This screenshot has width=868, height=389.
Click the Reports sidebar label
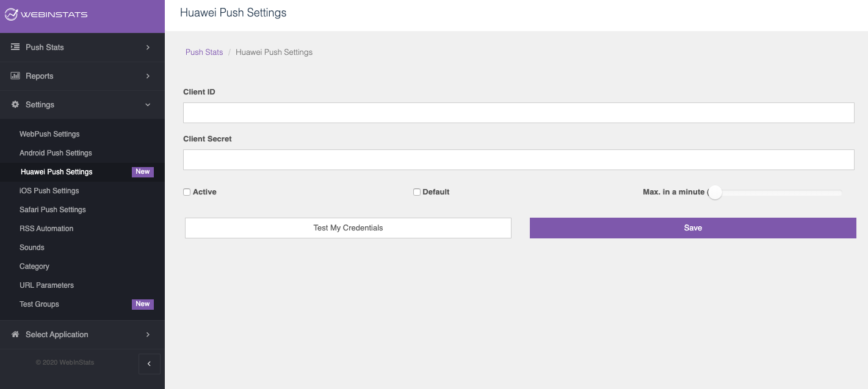(x=39, y=76)
